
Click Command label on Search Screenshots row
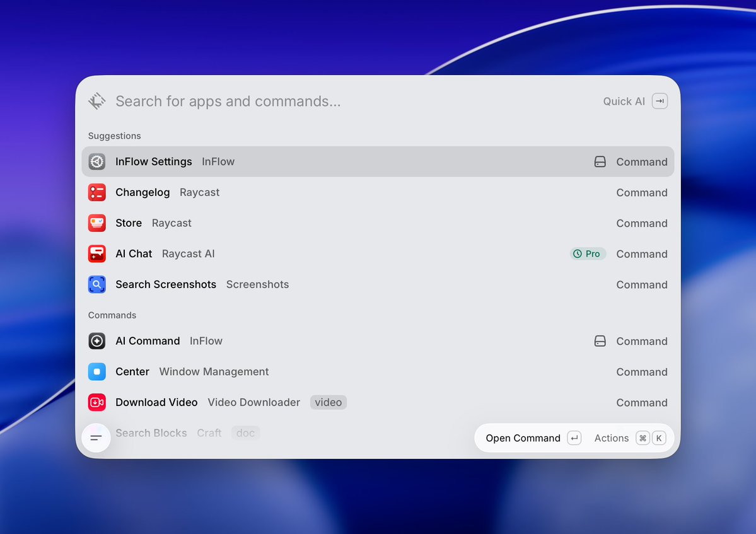pyautogui.click(x=642, y=284)
